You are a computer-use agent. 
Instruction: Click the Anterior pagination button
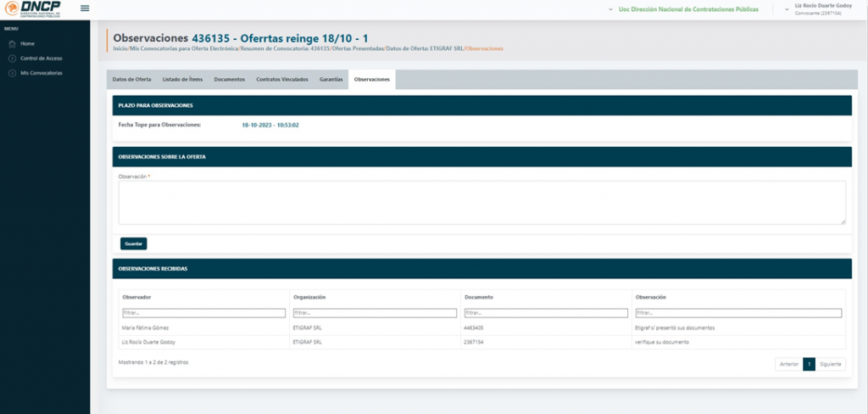tap(789, 364)
